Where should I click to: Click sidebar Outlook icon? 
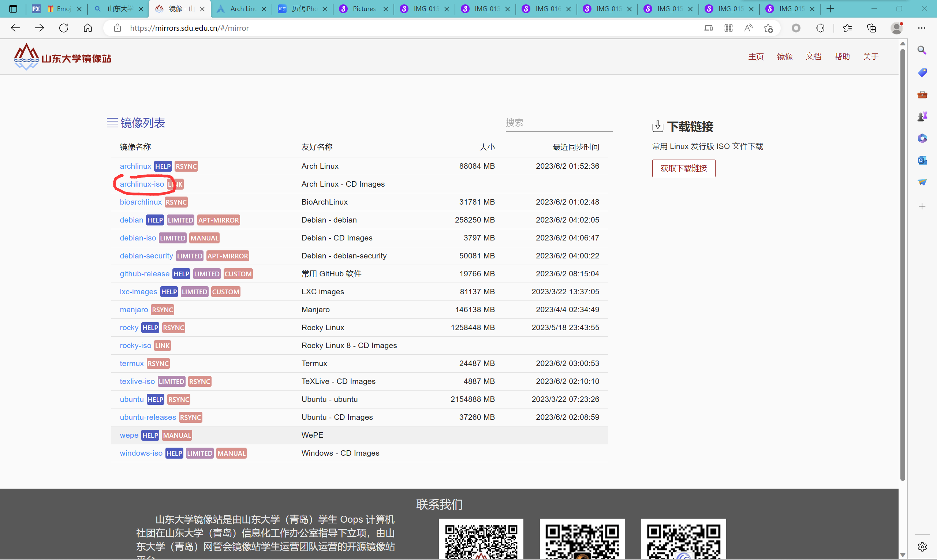click(x=922, y=160)
